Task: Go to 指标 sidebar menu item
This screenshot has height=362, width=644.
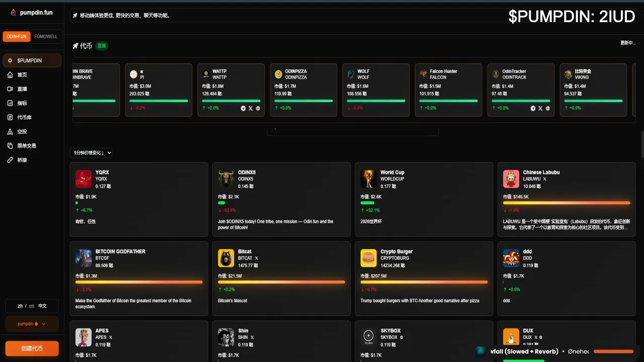Action: (x=32, y=103)
